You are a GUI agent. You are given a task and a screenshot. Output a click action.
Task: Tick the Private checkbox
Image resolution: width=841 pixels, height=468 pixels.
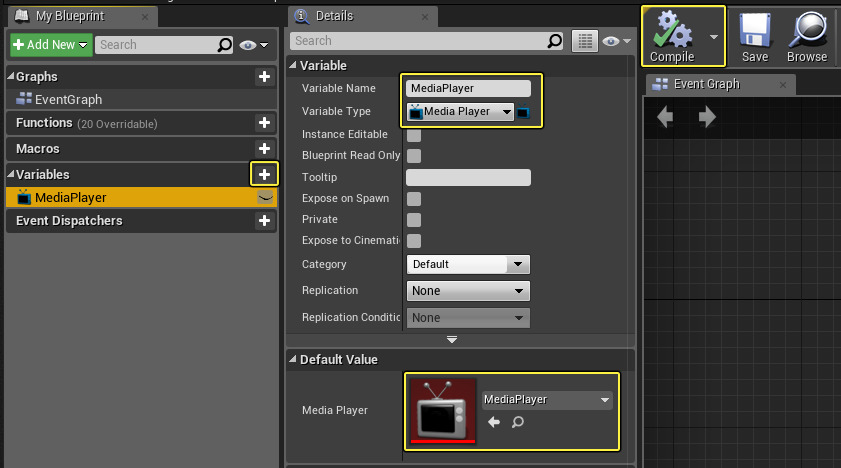point(414,220)
